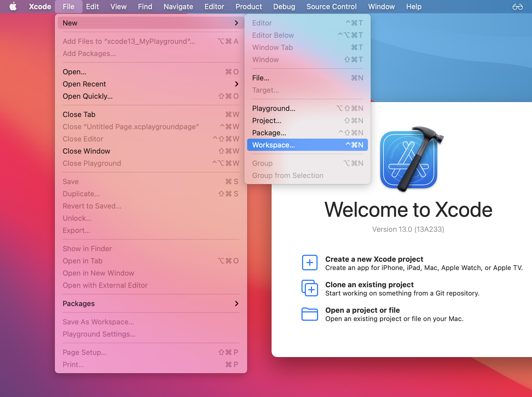Expand the Open Recent submenu

point(236,84)
